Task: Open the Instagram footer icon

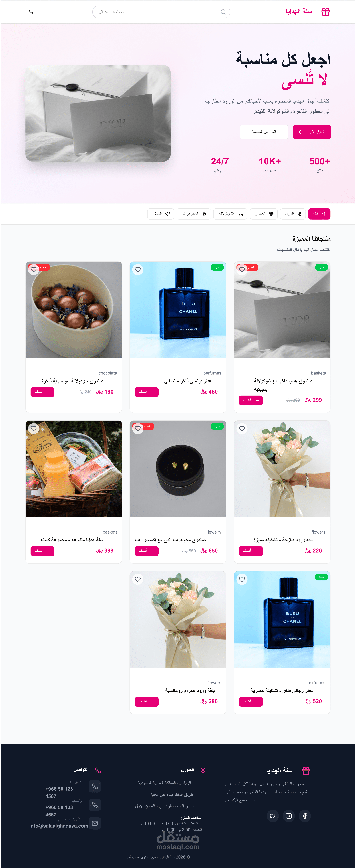Action: click(x=289, y=816)
